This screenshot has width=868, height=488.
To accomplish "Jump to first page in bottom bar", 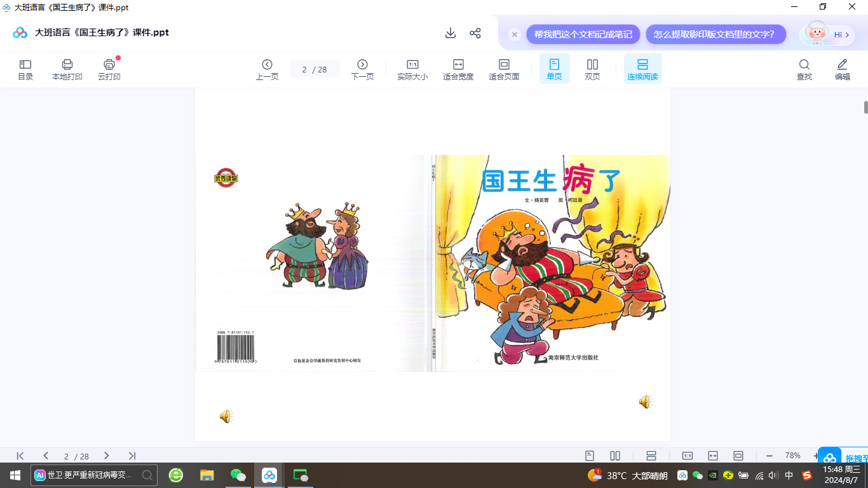I will [20, 456].
